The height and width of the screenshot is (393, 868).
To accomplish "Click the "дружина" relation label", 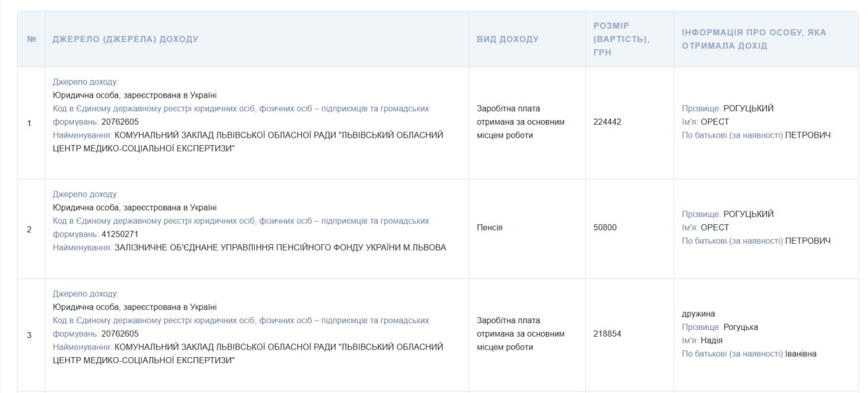I will click(x=698, y=314).
